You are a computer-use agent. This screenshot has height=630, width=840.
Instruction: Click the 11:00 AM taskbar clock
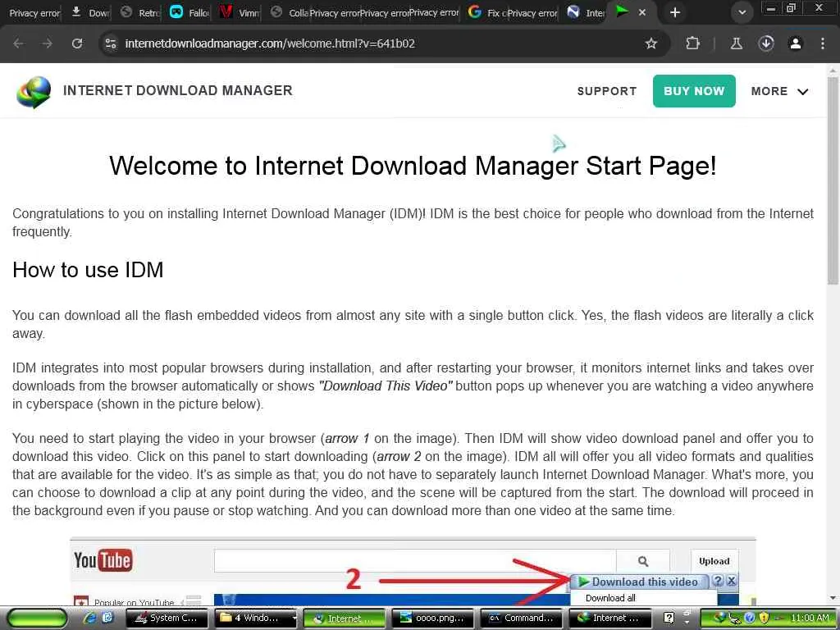coord(810,618)
